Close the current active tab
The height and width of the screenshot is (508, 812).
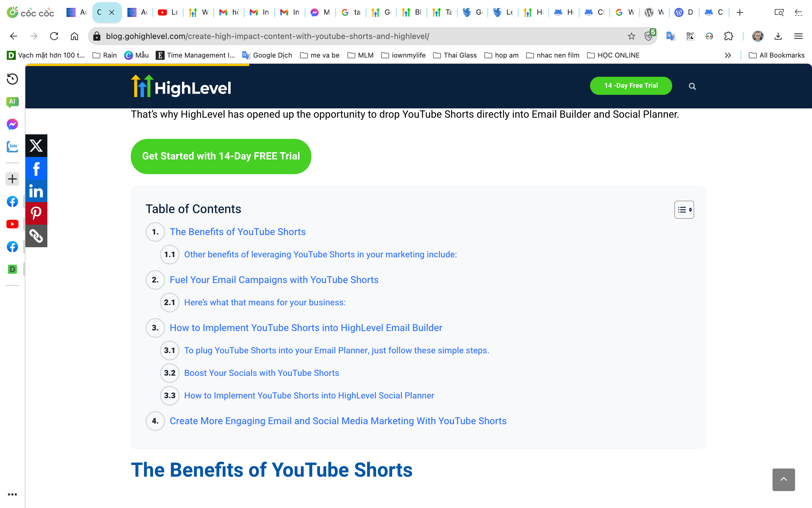coord(112,12)
